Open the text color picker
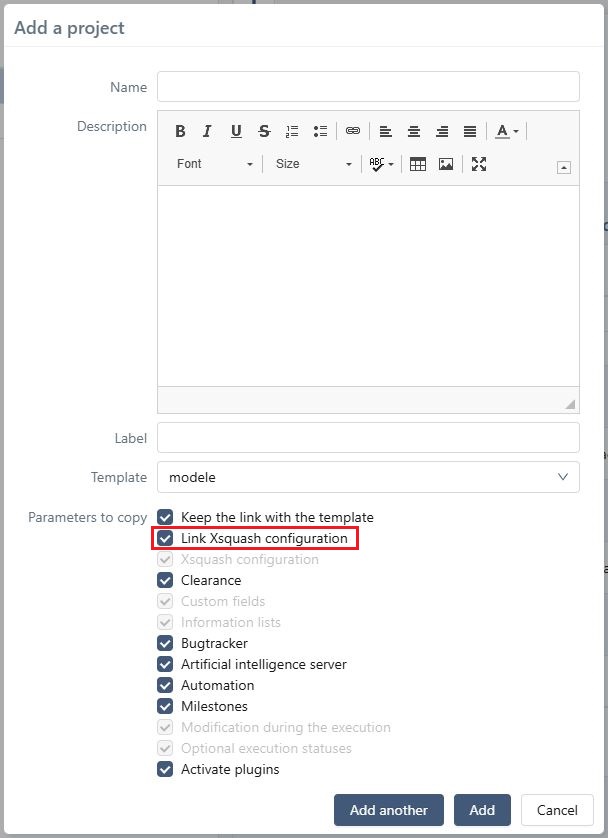The height and width of the screenshot is (838, 608). tap(507, 131)
